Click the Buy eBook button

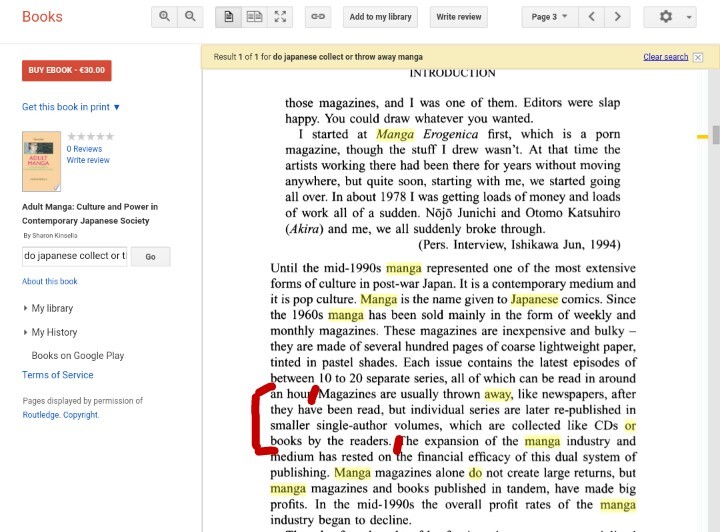pos(66,70)
